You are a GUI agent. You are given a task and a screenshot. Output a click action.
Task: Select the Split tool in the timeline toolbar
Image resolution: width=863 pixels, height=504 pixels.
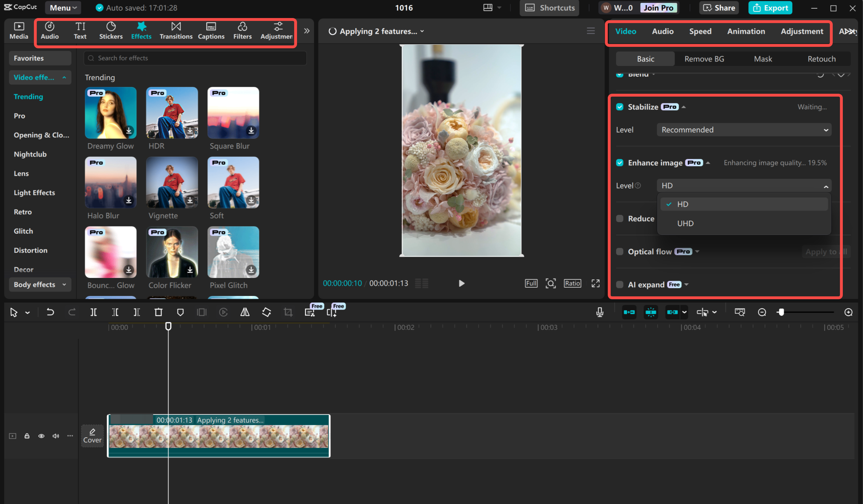click(93, 312)
